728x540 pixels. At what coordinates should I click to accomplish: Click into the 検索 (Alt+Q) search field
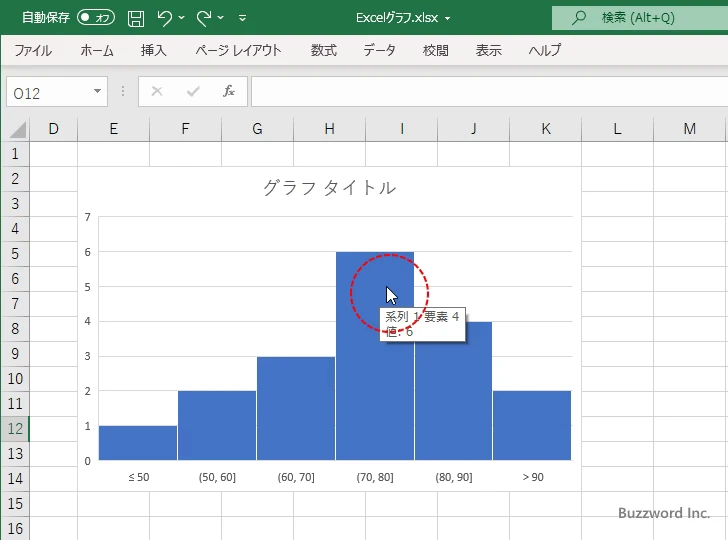coord(640,18)
